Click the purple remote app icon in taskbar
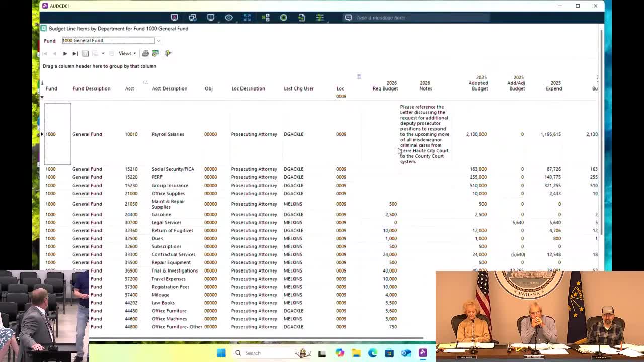This screenshot has height=362, width=644. click(423, 353)
